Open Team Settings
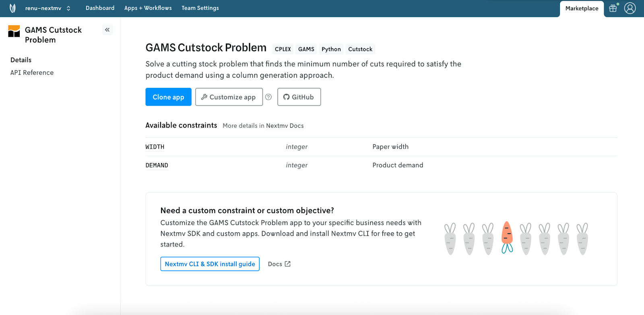Screen dimensions: 644x315 pyautogui.click(x=200, y=8)
